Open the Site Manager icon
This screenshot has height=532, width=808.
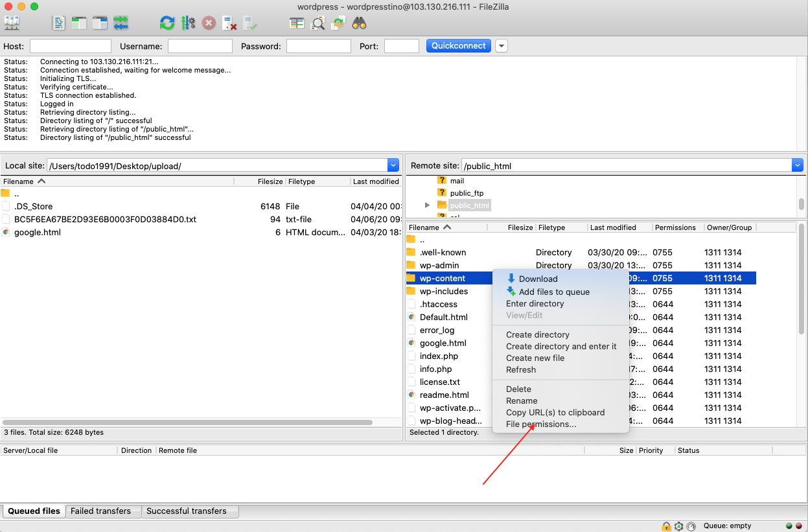pos(12,24)
